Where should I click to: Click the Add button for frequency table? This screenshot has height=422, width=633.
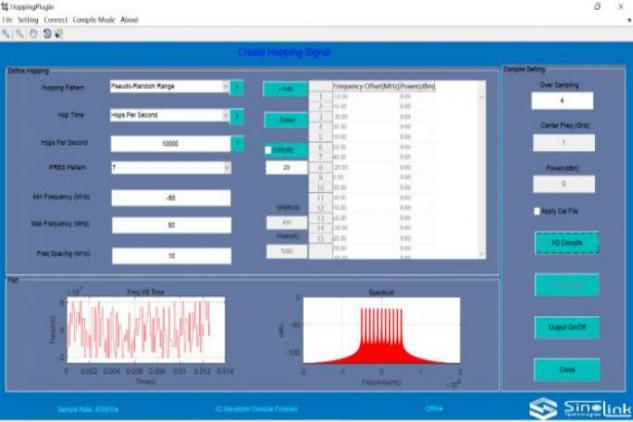(x=285, y=89)
